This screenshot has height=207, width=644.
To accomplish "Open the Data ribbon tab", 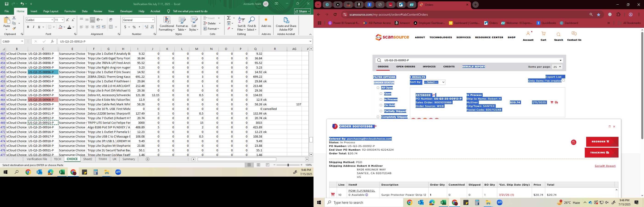I will click(85, 11).
